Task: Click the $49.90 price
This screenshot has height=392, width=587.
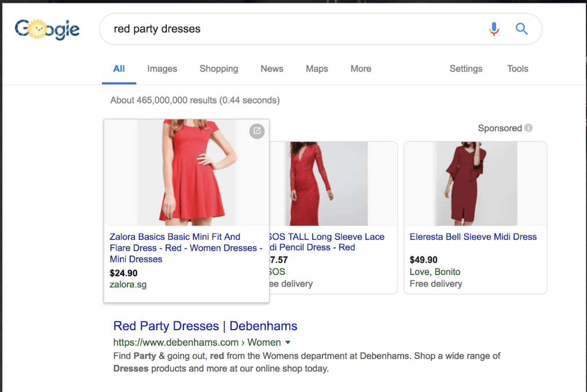Action: pyautogui.click(x=423, y=260)
